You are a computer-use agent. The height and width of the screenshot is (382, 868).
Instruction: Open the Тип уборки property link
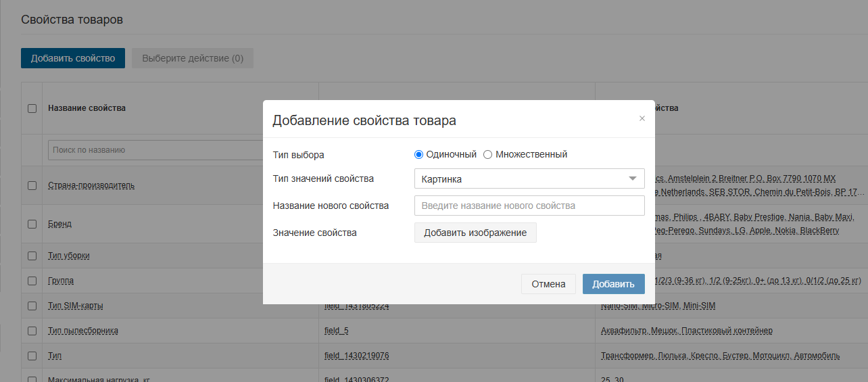point(68,256)
